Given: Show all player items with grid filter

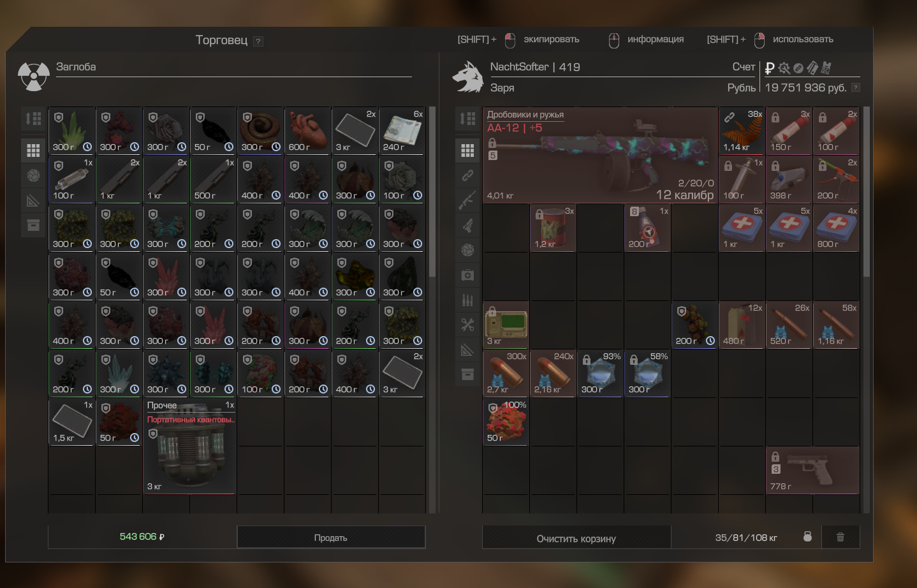Looking at the screenshot, I should (467, 151).
